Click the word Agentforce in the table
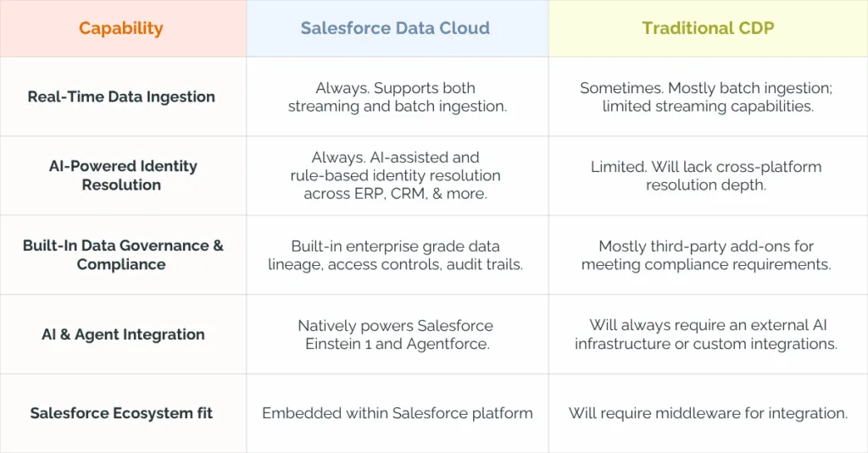This screenshot has width=868, height=453. [x=448, y=344]
